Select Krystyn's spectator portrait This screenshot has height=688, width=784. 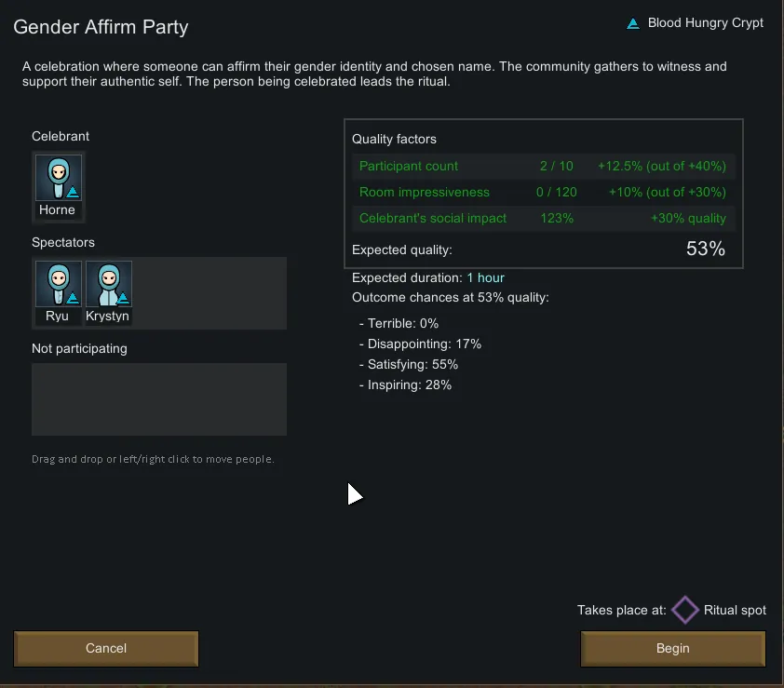coord(108,286)
